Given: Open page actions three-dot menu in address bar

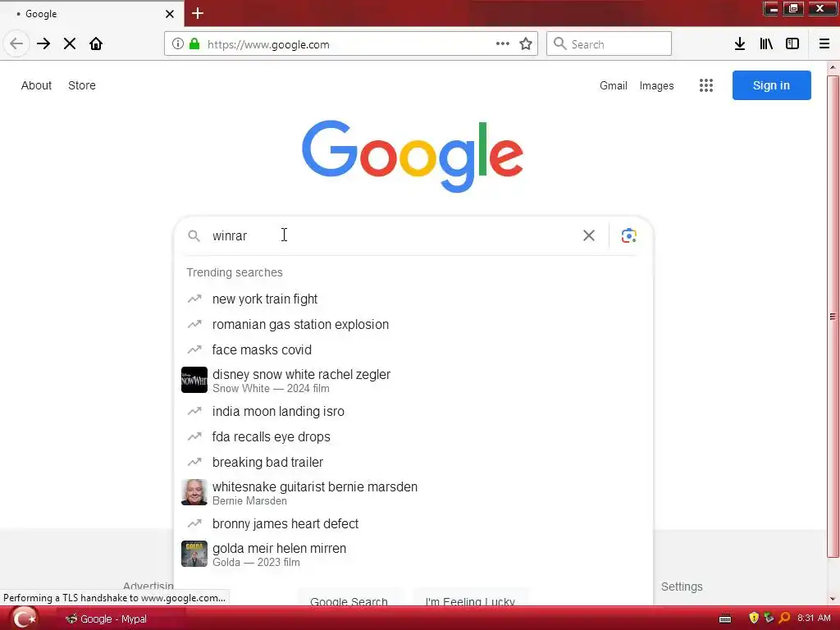Looking at the screenshot, I should coord(503,44).
